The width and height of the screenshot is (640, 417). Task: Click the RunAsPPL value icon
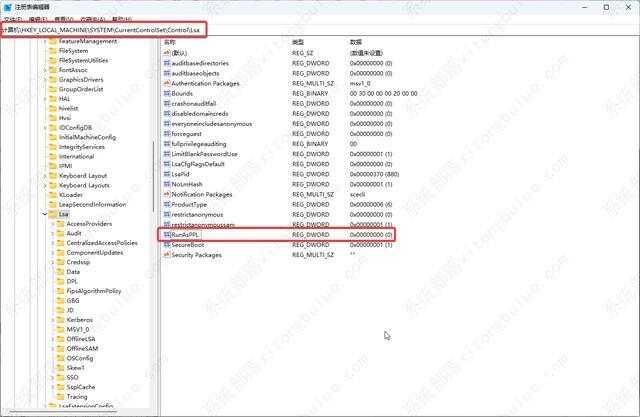click(167, 235)
